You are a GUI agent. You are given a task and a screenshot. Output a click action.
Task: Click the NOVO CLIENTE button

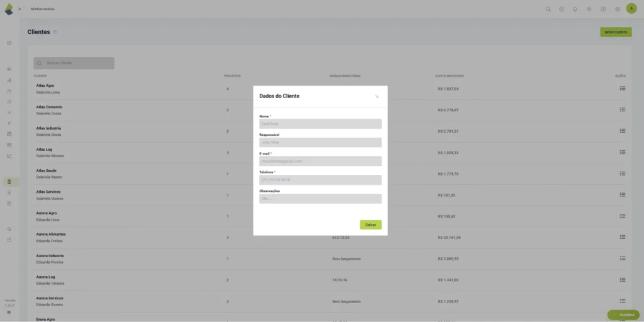click(x=616, y=32)
